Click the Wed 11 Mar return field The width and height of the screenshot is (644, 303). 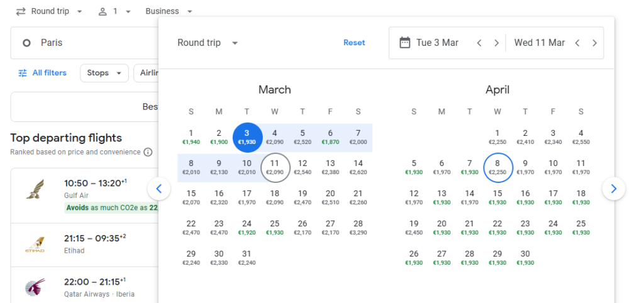click(x=539, y=43)
